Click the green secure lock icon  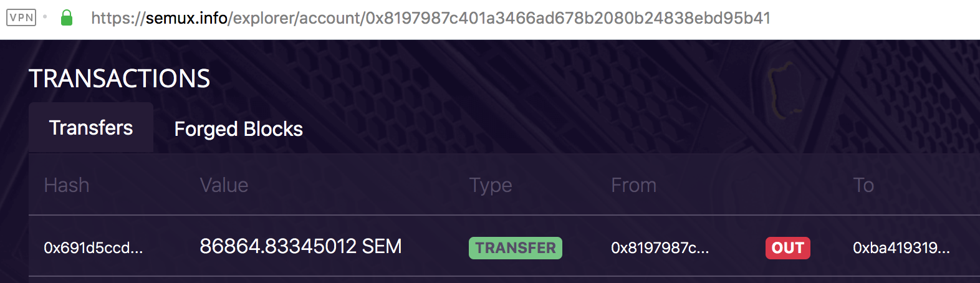coord(67,17)
